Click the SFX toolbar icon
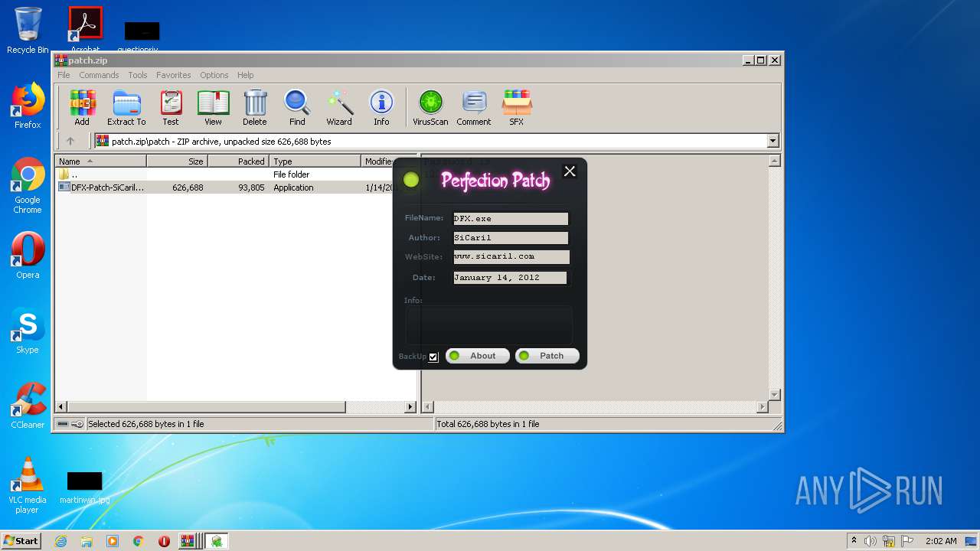 (517, 107)
